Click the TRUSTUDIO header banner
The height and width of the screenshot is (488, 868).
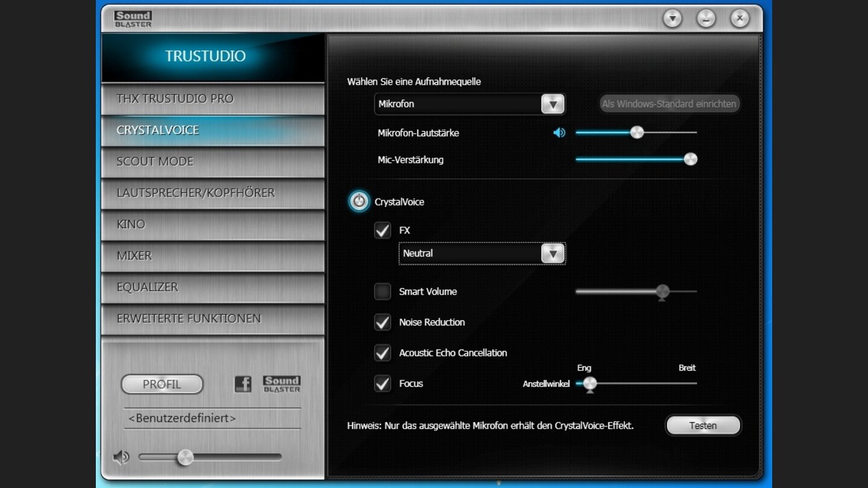[x=213, y=57]
